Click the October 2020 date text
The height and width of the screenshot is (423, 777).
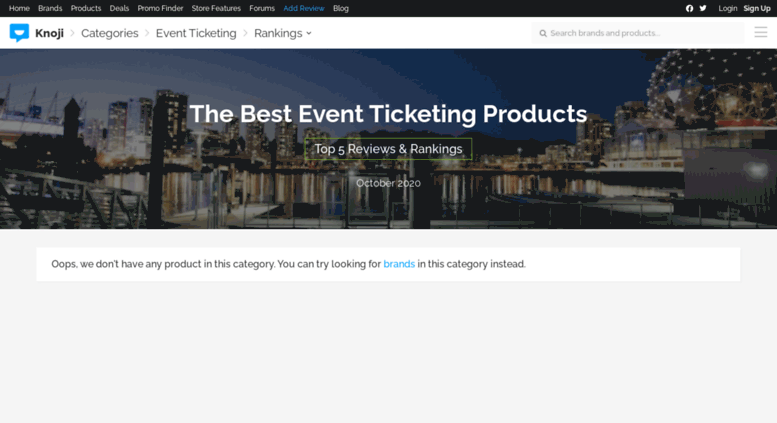coord(388,183)
